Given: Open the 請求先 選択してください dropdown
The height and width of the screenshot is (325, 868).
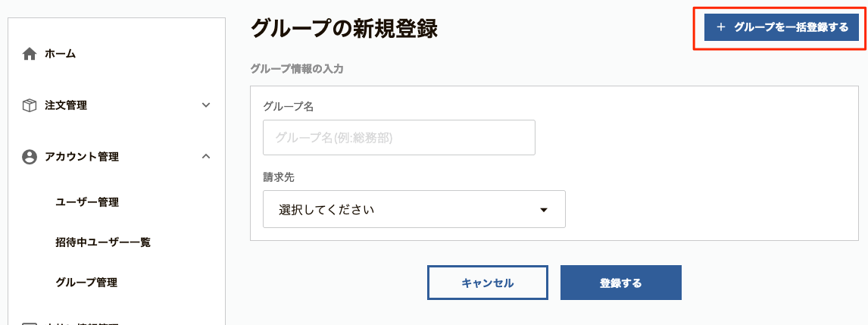Looking at the screenshot, I should pos(414,209).
